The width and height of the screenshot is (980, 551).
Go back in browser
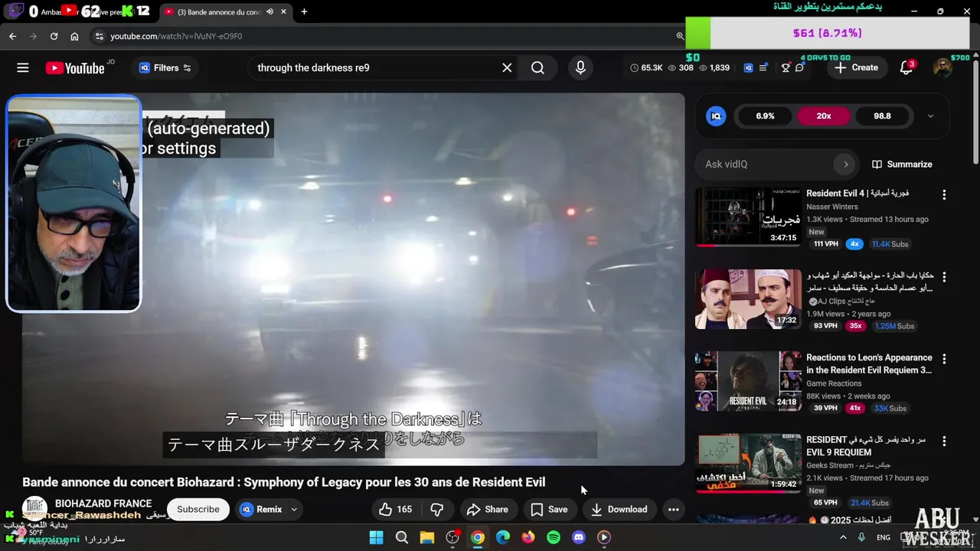[12, 36]
